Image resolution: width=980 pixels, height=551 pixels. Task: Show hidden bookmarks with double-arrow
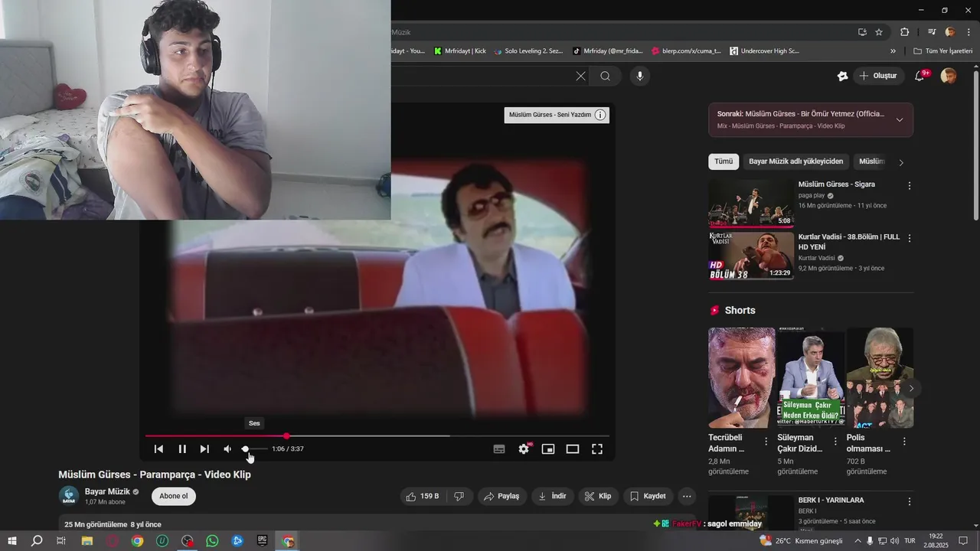coord(893,51)
